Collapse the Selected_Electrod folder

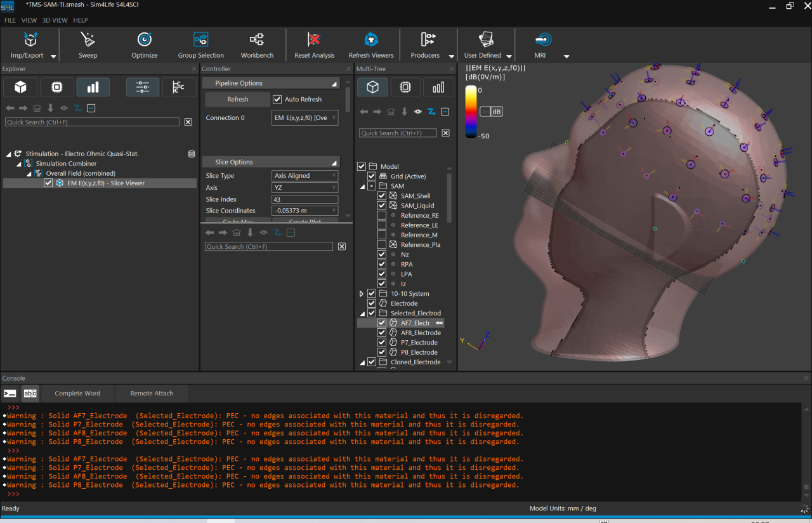(362, 314)
